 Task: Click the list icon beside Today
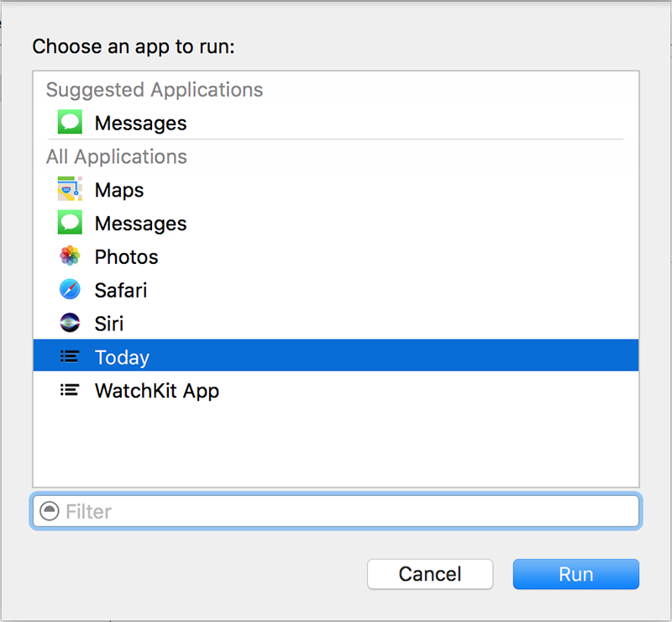70,356
